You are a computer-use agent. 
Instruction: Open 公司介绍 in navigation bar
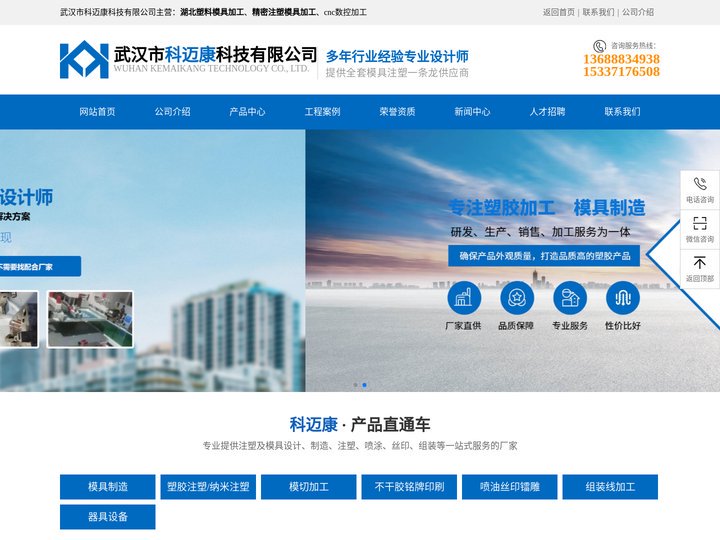coord(172,112)
